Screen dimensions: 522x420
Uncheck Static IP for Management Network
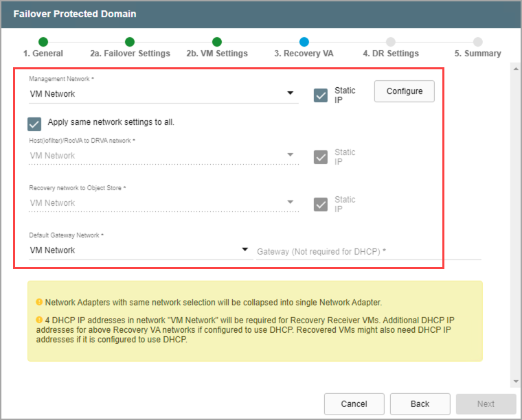320,95
